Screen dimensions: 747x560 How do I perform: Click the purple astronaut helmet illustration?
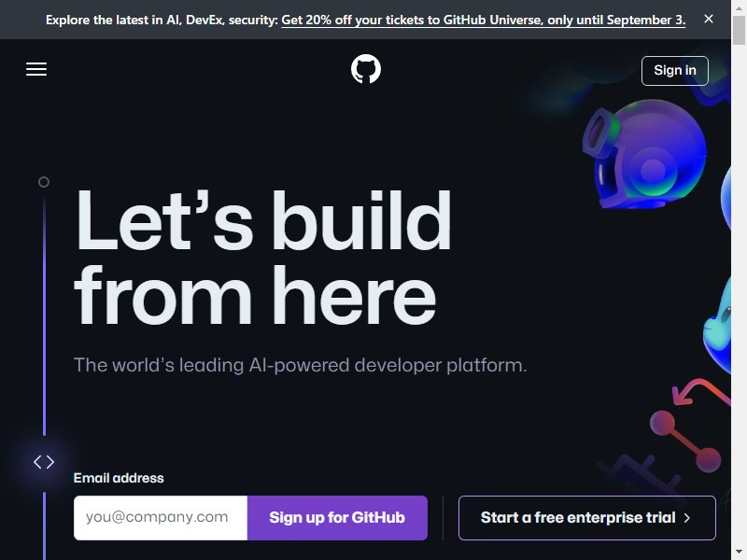[644, 154]
